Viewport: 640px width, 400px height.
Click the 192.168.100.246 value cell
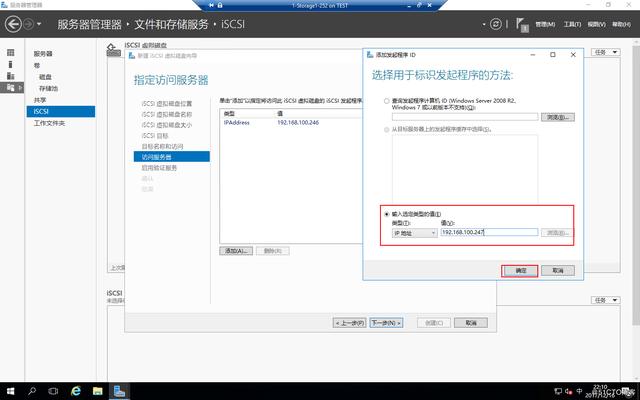point(298,122)
